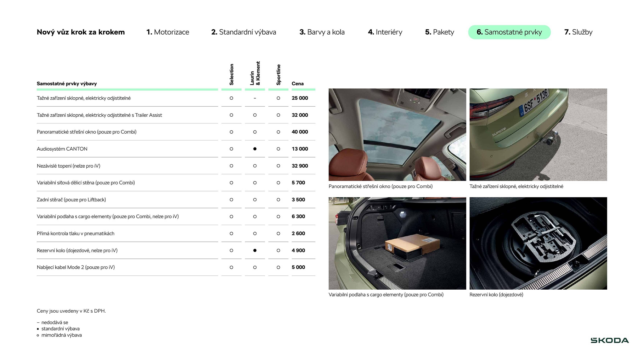Go to Barvy a kola tab
The width and height of the screenshot is (644, 362).
[x=322, y=32]
